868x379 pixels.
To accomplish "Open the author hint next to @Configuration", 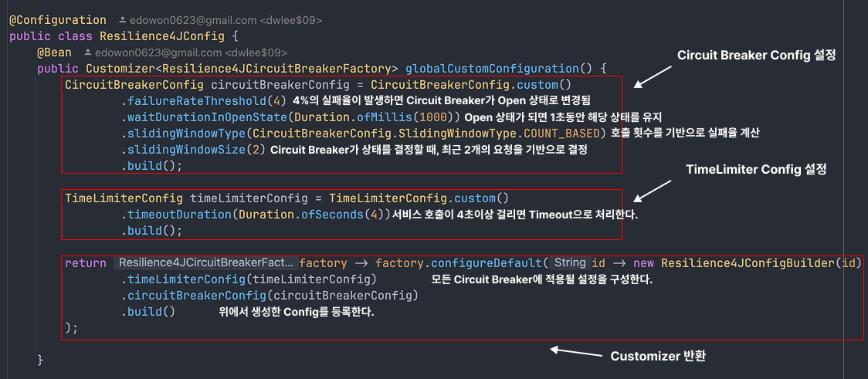I will click(220, 21).
